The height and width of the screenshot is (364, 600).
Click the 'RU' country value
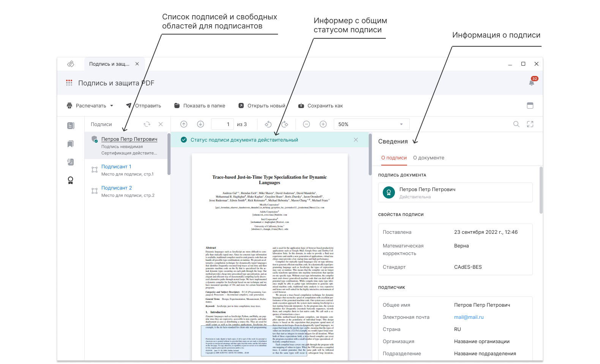[x=457, y=329]
